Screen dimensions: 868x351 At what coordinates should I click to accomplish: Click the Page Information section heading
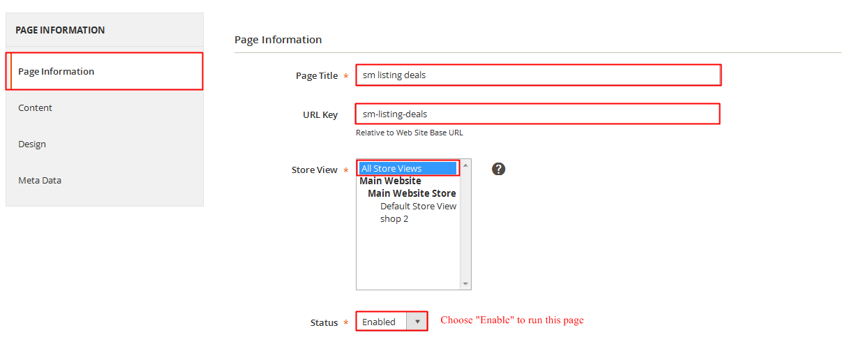(x=278, y=40)
